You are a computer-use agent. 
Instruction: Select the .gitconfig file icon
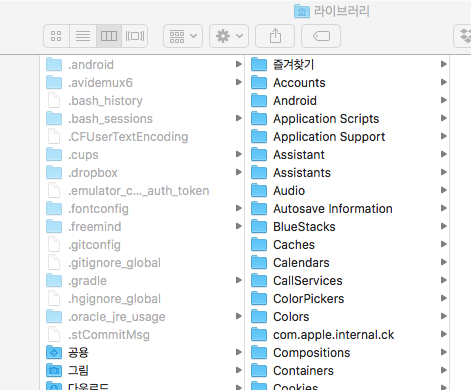point(54,244)
